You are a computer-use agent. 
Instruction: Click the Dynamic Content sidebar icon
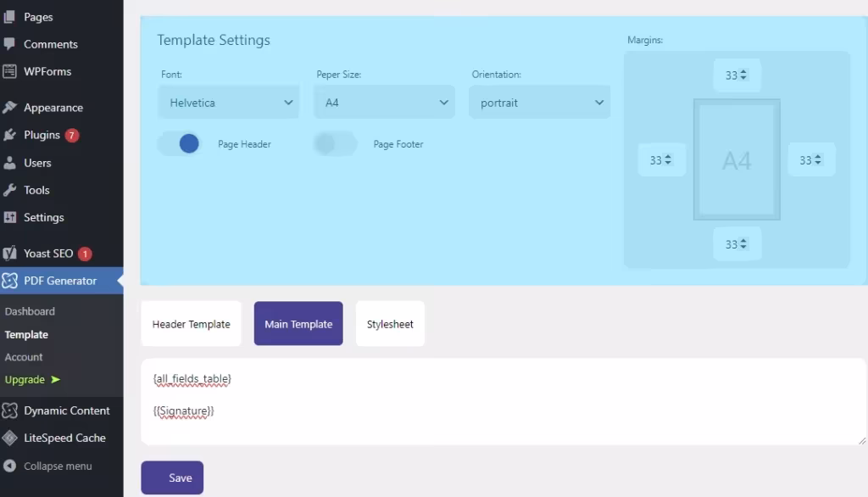click(x=10, y=410)
